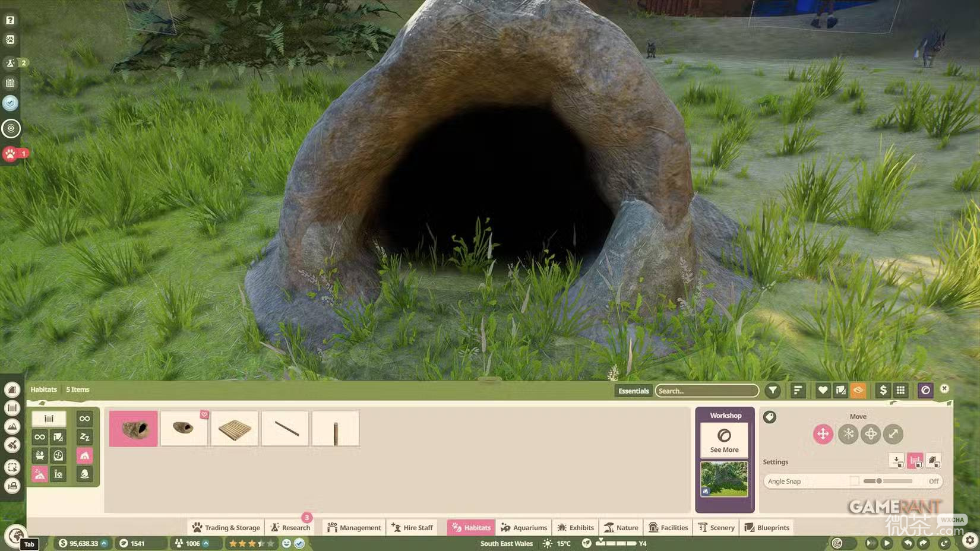Click the camera focus target icon
980x551 pixels.
pyautogui.click(x=11, y=128)
